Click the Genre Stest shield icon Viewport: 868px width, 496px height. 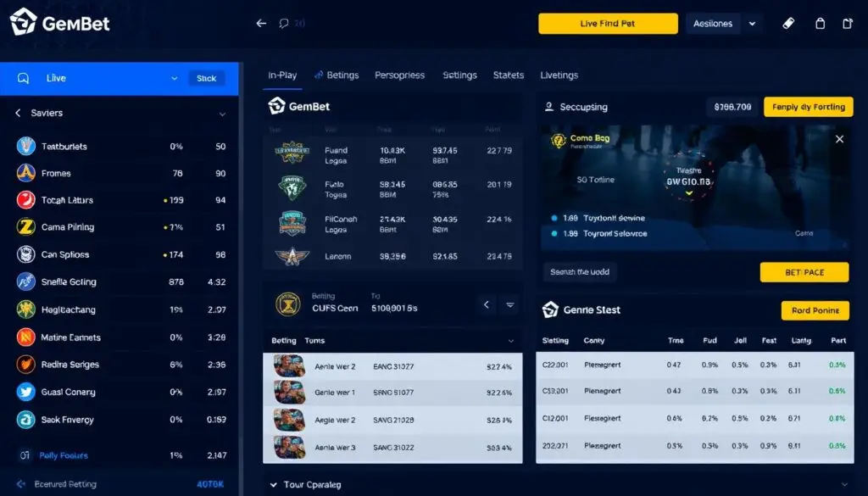tap(551, 310)
